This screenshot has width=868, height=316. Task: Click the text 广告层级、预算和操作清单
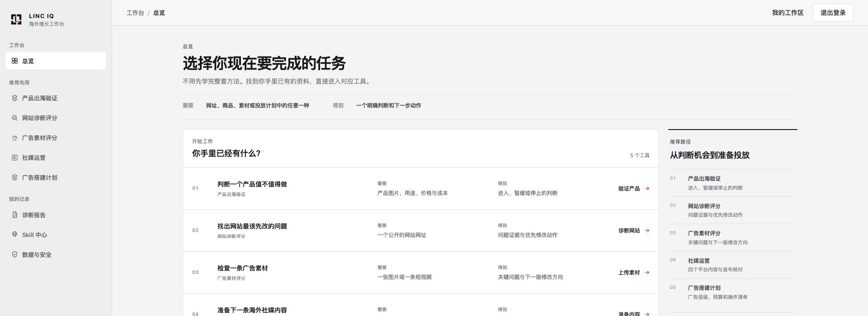717,297
